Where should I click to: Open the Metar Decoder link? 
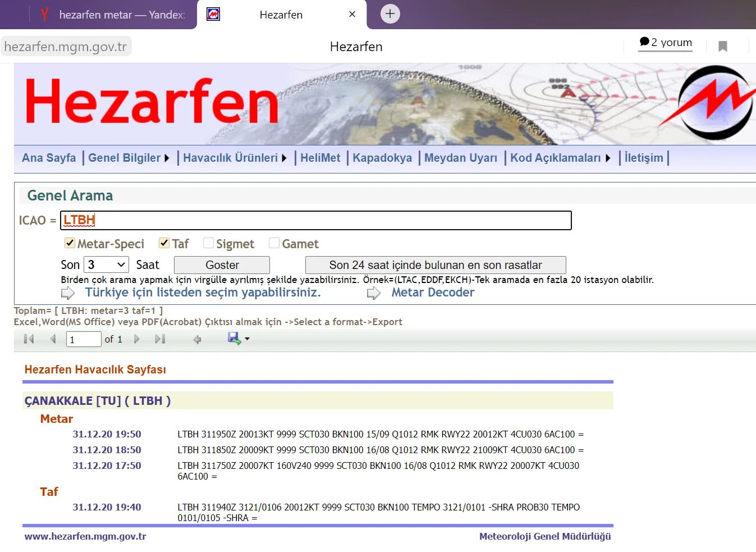(433, 293)
